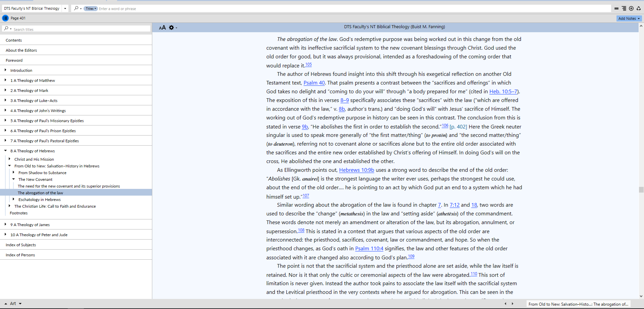This screenshot has width=644, height=309.
Task: Open footnote 105
Action: (309, 64)
